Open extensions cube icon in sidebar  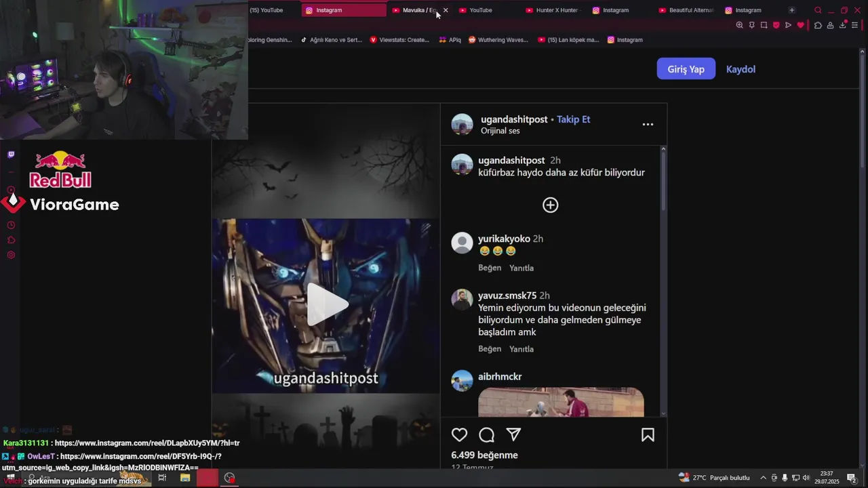11,240
